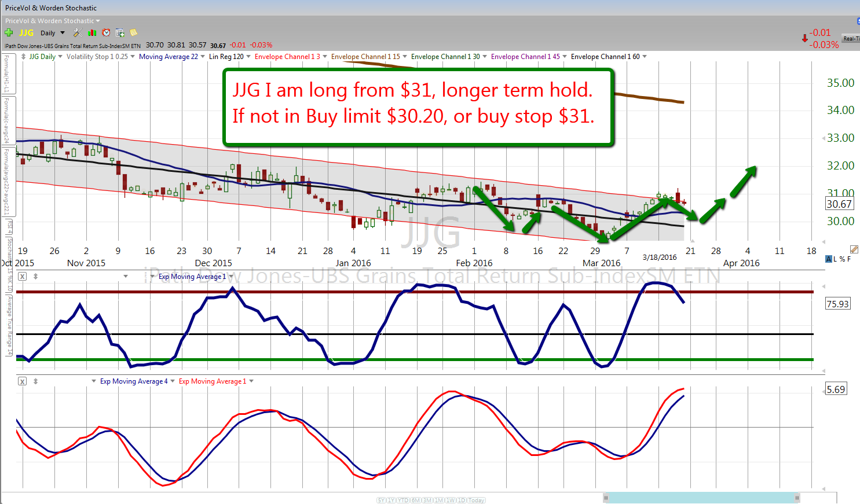Click the green plus add-chart icon
This screenshot has width=860, height=504.
pos(9,33)
